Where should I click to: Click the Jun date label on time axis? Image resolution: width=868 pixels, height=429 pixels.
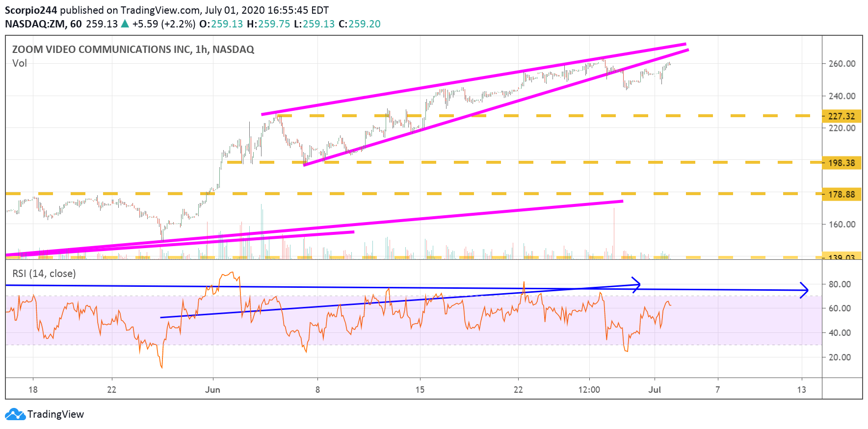click(x=212, y=390)
